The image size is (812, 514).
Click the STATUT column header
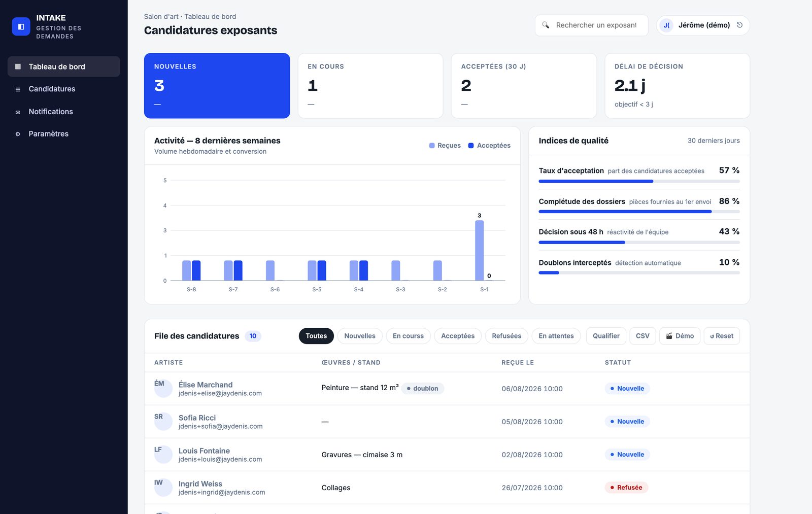[618, 363]
